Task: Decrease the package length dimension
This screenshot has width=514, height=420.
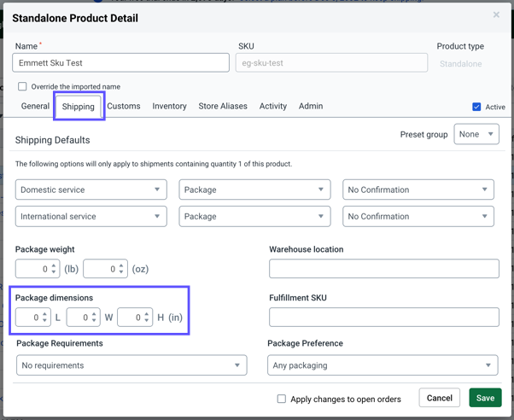Action: pos(44,320)
